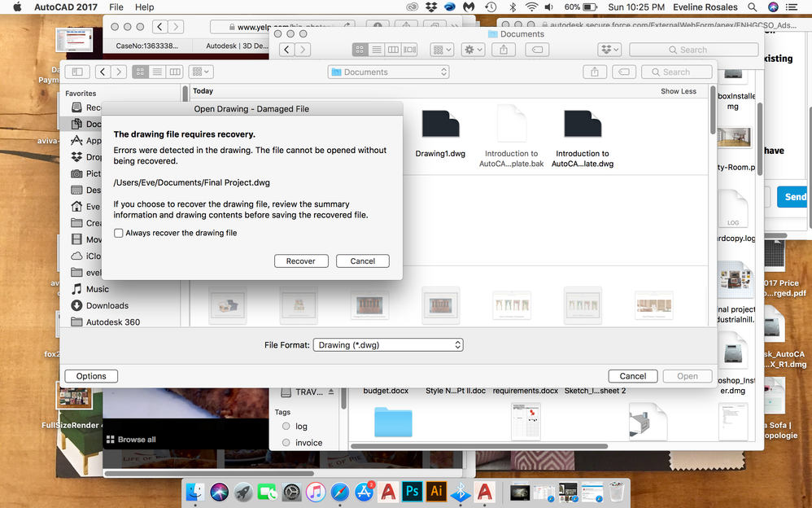
Task: Click Safari back button in yelp window
Action: [x=160, y=27]
